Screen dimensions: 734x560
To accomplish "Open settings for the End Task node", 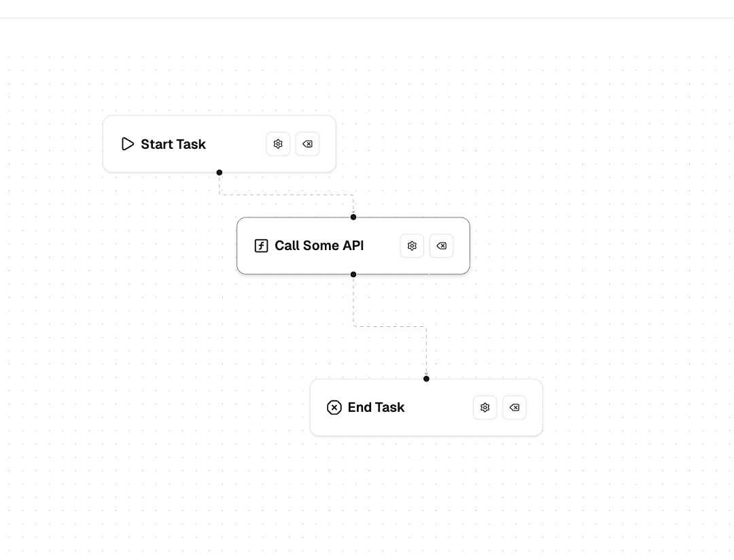I will pyautogui.click(x=485, y=407).
